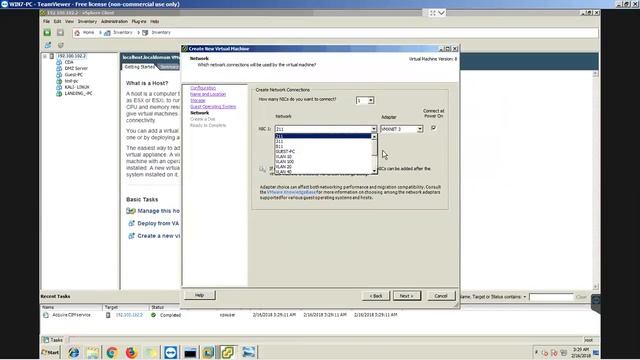Open the Plug-ins menu
The height and width of the screenshot is (360, 640).
139,21
